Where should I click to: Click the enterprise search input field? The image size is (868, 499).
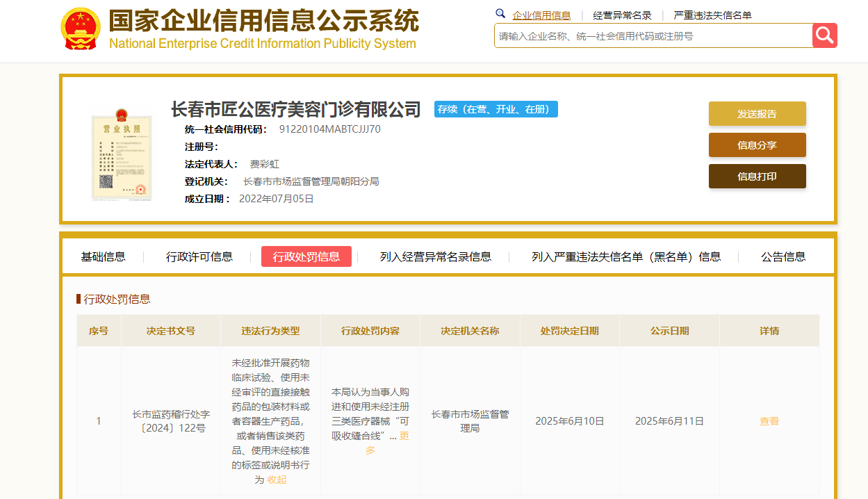tap(653, 36)
